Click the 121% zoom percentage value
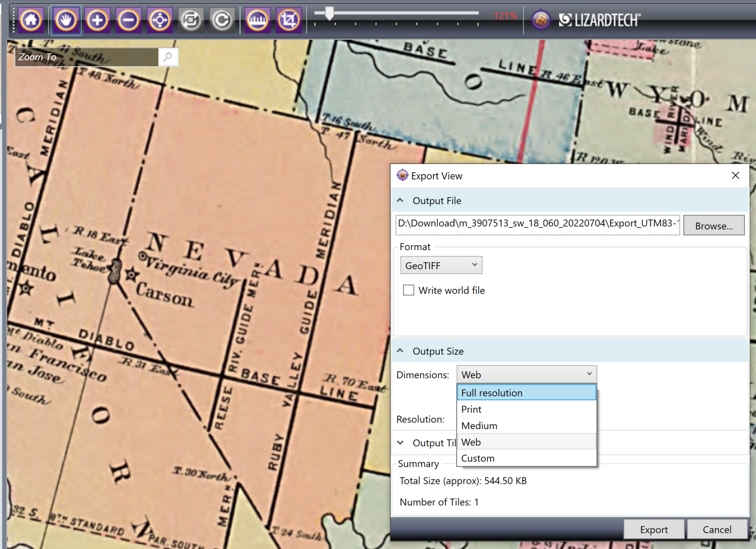 (x=505, y=16)
